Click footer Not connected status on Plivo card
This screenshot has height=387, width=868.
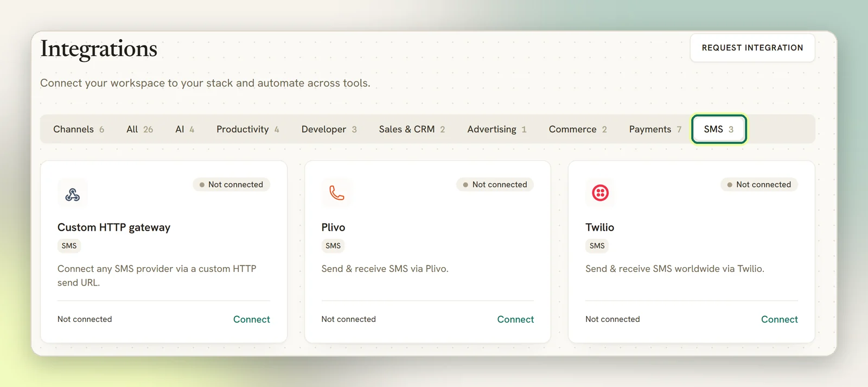(x=348, y=319)
